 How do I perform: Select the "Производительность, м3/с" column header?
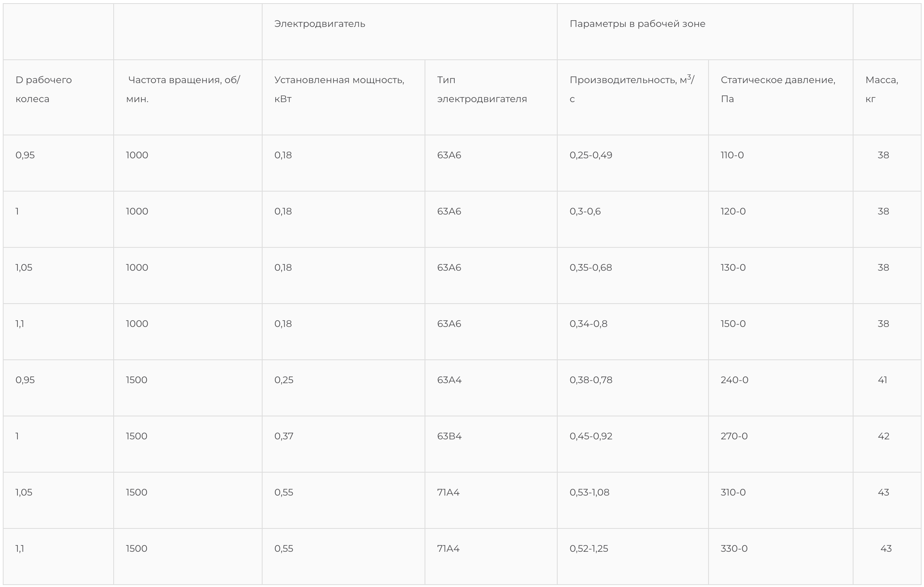coord(632,89)
